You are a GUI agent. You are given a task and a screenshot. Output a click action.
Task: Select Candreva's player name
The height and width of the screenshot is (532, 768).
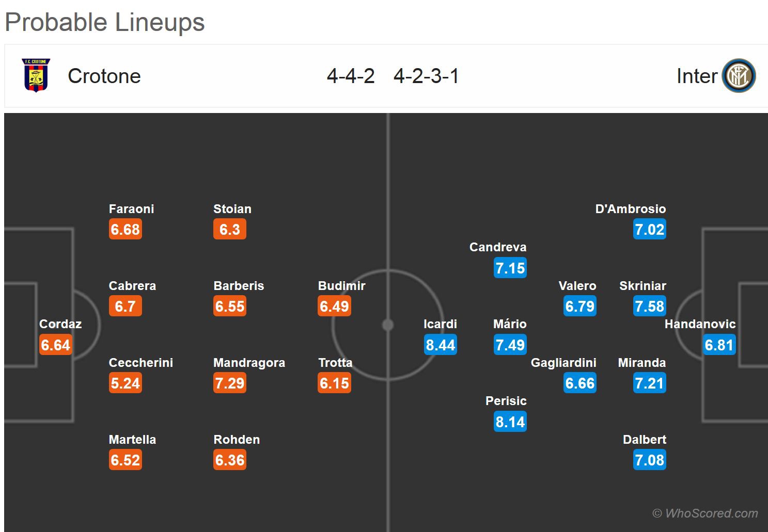[x=498, y=247]
